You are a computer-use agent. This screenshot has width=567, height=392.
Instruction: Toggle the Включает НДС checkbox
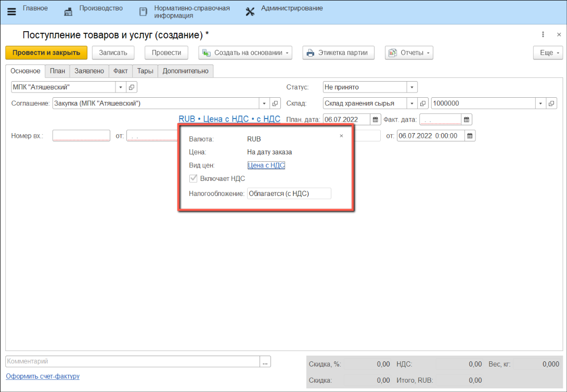(x=194, y=178)
